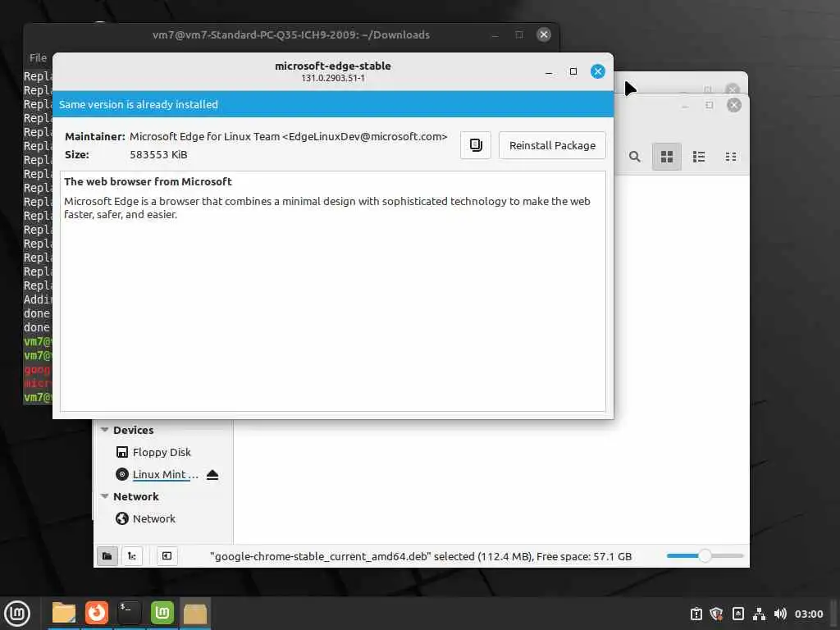Open package details icon next to Reinstall Package
840x630 pixels.
click(x=475, y=145)
